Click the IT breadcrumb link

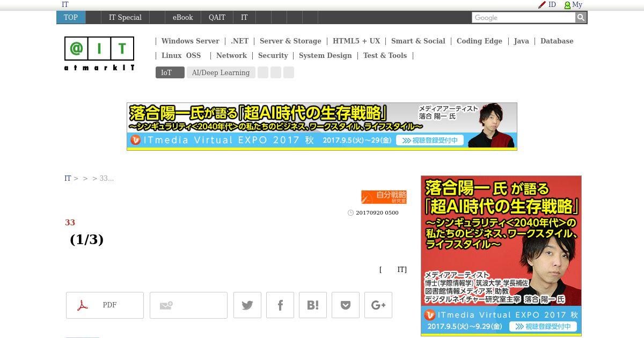coord(68,179)
